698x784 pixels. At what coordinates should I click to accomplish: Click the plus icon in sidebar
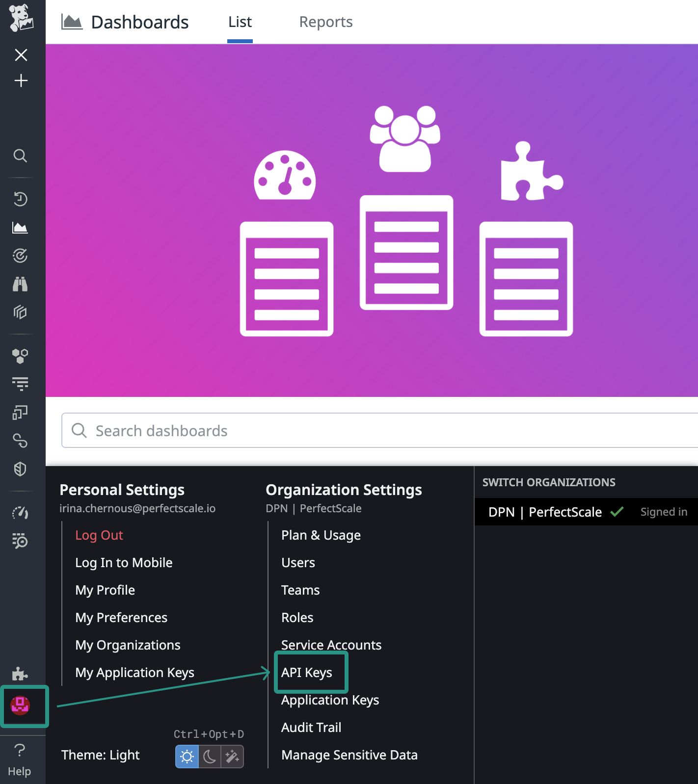[x=21, y=80]
